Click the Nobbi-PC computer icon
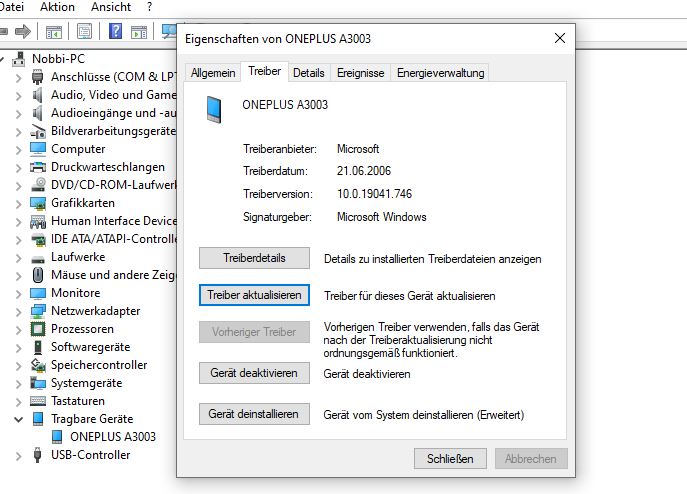This screenshot has height=494, width=687. (18, 59)
